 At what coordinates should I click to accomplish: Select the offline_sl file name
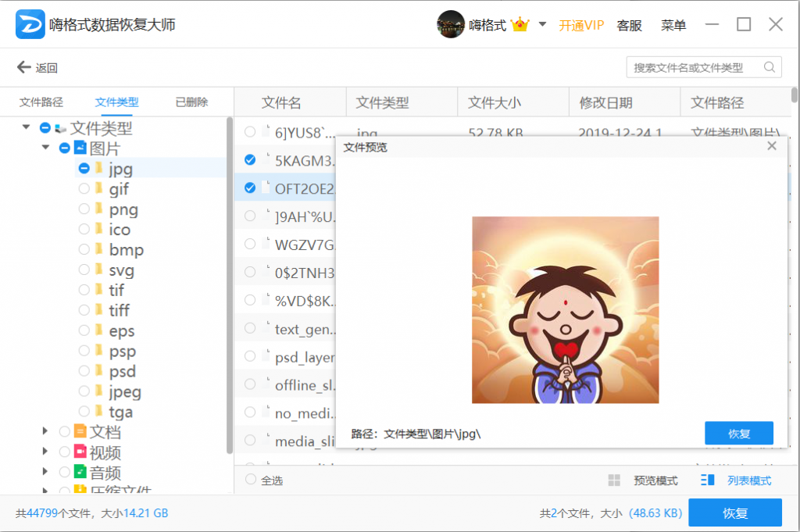point(305,386)
